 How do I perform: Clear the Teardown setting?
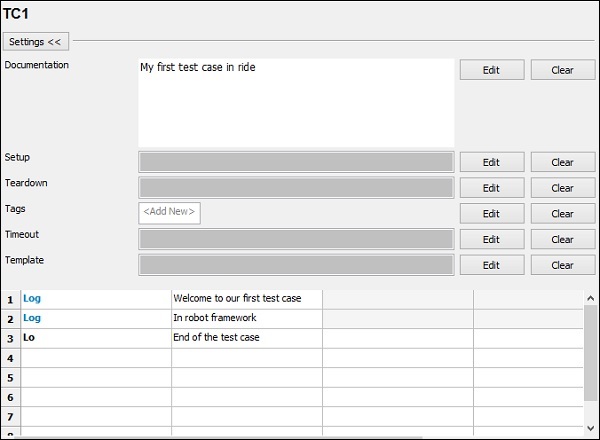click(x=562, y=188)
